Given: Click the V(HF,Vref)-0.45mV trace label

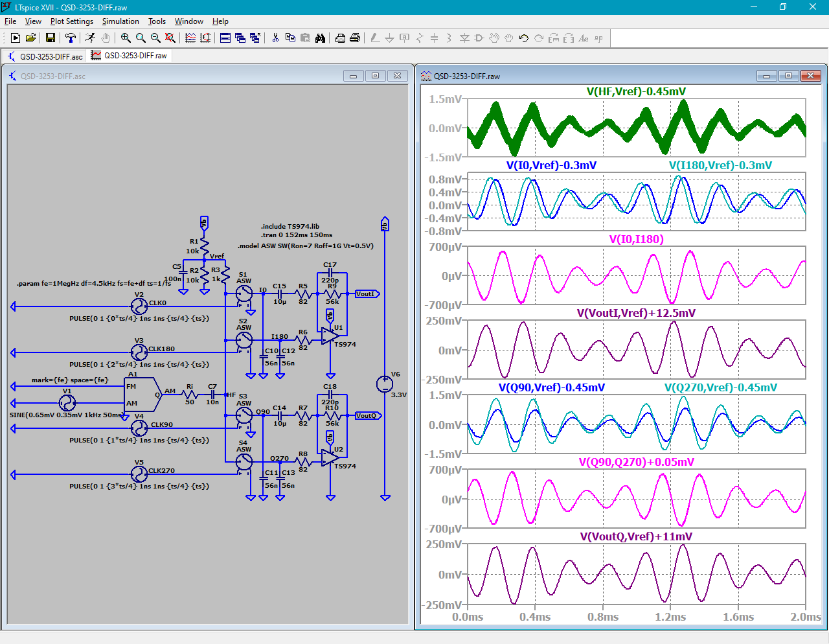Looking at the screenshot, I should point(636,92).
